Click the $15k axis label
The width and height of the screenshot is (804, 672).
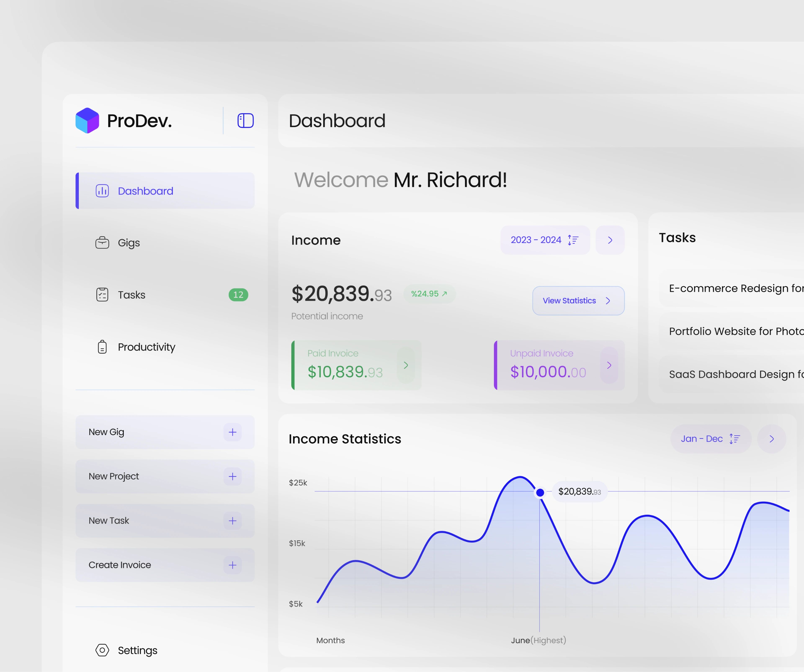(297, 543)
